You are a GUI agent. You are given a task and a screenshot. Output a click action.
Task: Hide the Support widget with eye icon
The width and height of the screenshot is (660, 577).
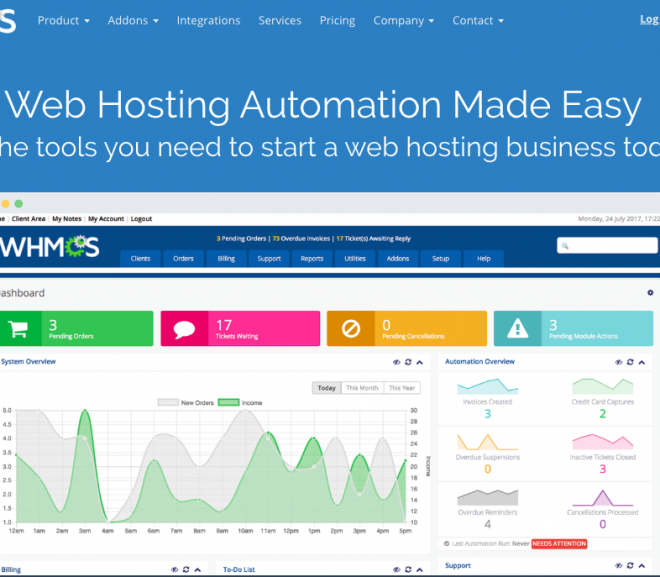pyautogui.click(x=618, y=566)
